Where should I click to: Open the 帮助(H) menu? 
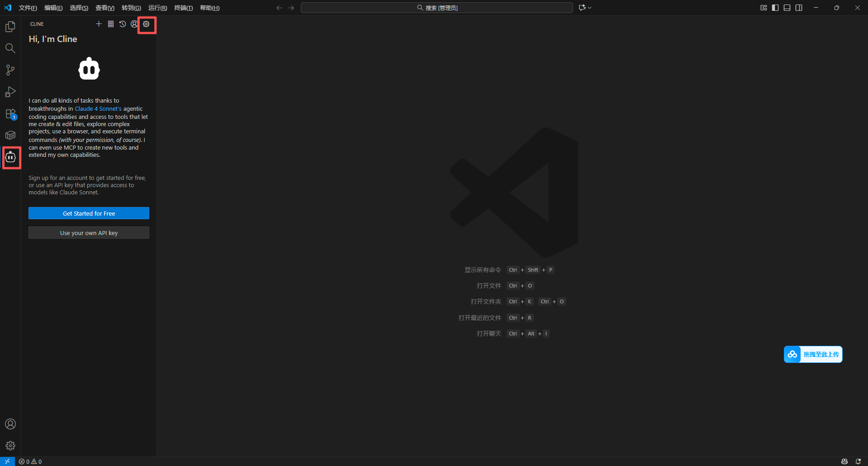[x=209, y=8]
